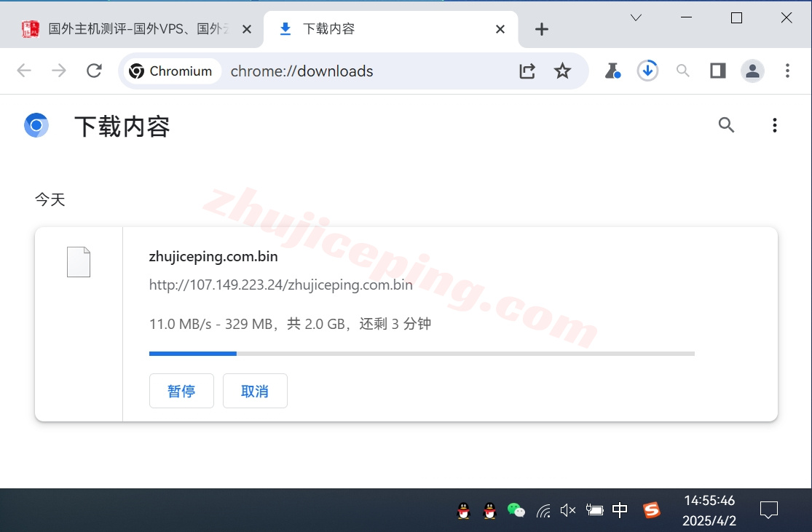Click the muted volume tray icon
Screen dimensions: 812x532
pyautogui.click(x=568, y=511)
